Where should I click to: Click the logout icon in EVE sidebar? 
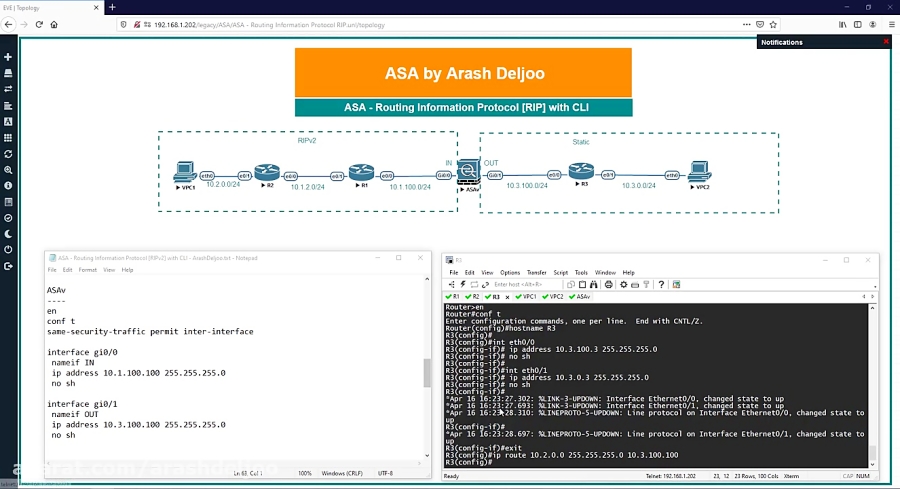coord(8,266)
